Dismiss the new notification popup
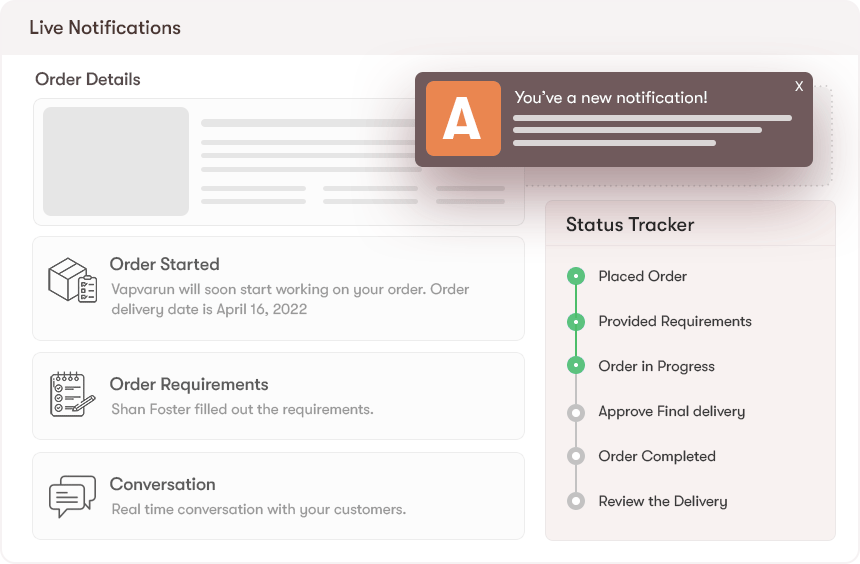Viewport: 860px width, 564px height. (799, 87)
